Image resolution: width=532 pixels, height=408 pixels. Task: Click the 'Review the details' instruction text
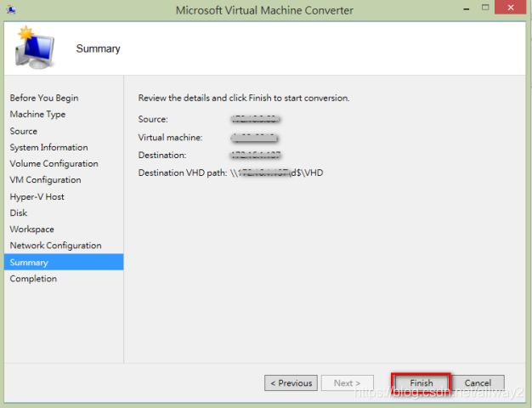pyautogui.click(x=244, y=98)
